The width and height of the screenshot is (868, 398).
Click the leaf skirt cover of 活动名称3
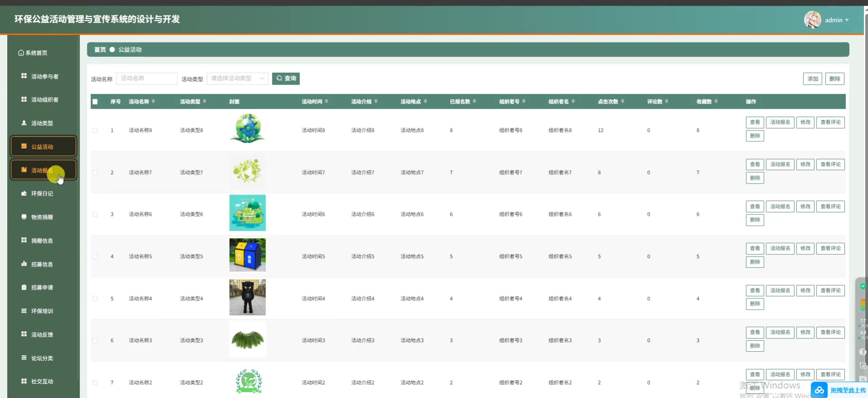[247, 339]
